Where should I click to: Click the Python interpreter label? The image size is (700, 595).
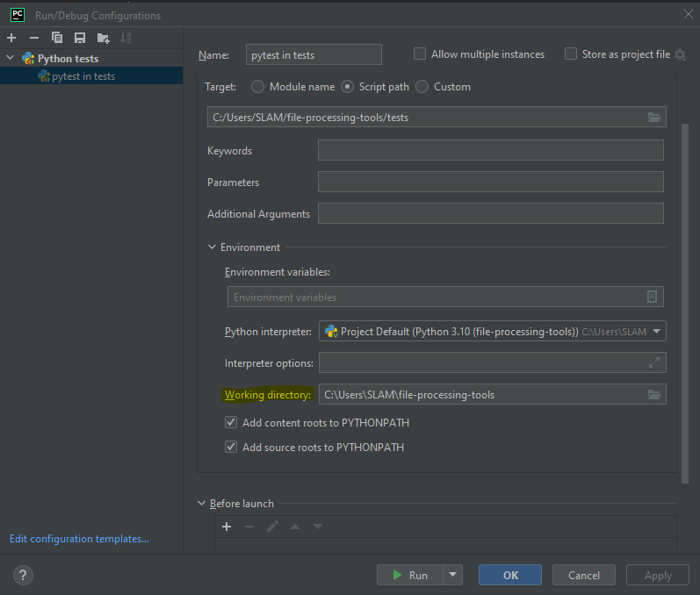(x=268, y=332)
